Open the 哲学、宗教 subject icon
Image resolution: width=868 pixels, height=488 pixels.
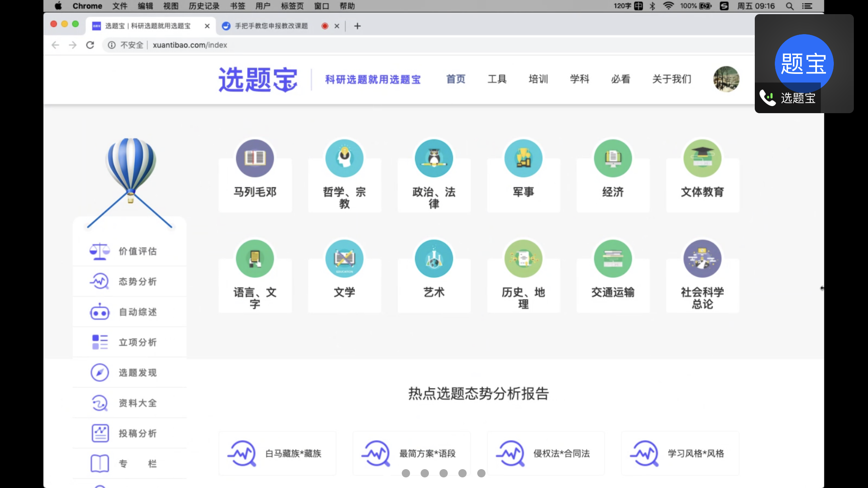344,158
